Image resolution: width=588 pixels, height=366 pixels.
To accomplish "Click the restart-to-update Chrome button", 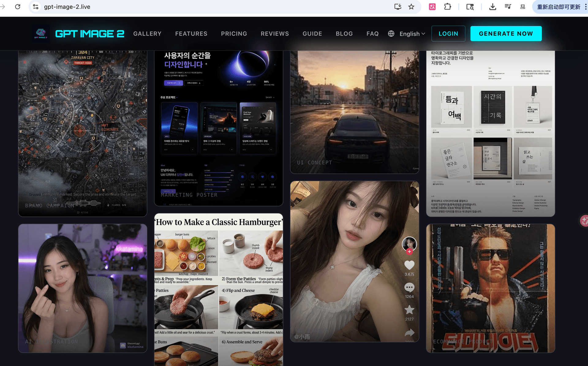I will pos(558,7).
